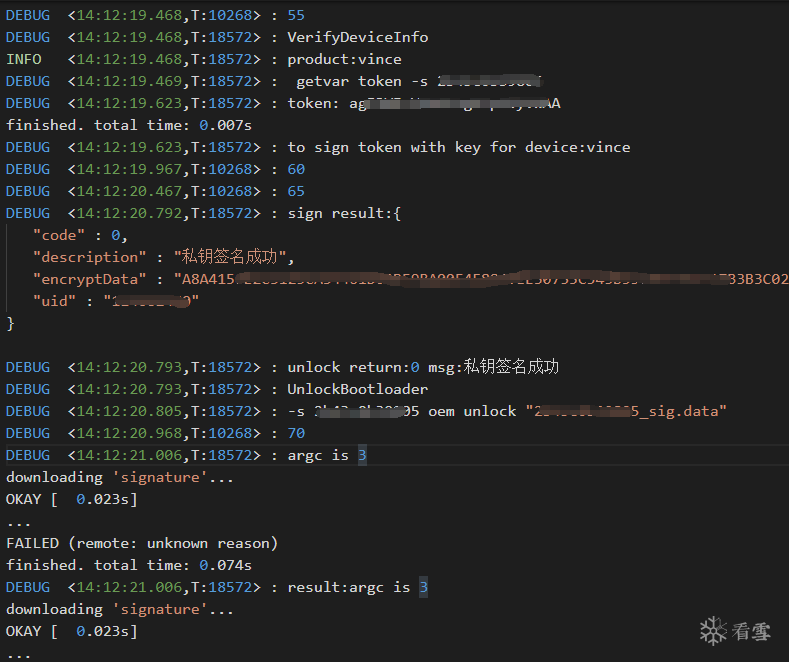The image size is (789, 662).
Task: Click the INFO log level label
Action: (x=24, y=59)
